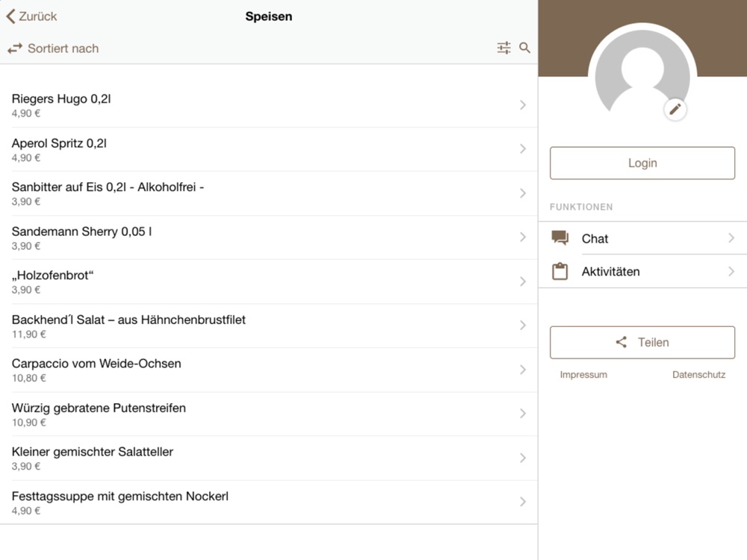Open the Chat function
Screen dimensions: 747x560
pos(642,238)
